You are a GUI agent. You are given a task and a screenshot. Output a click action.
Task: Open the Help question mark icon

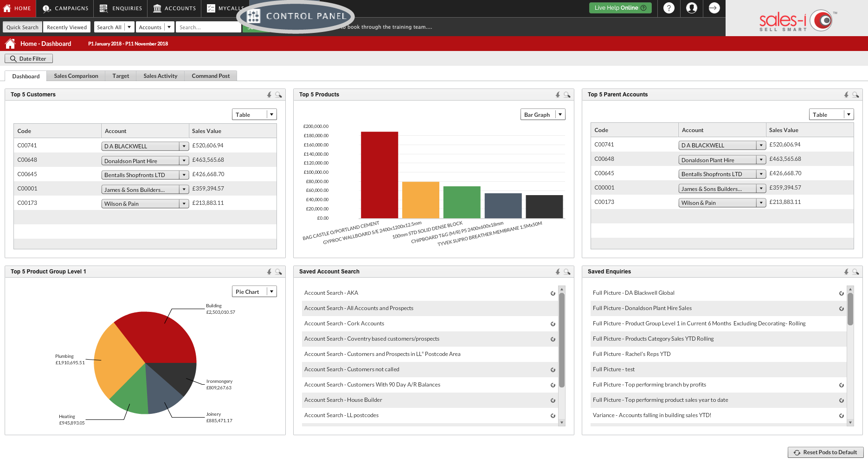pos(669,8)
